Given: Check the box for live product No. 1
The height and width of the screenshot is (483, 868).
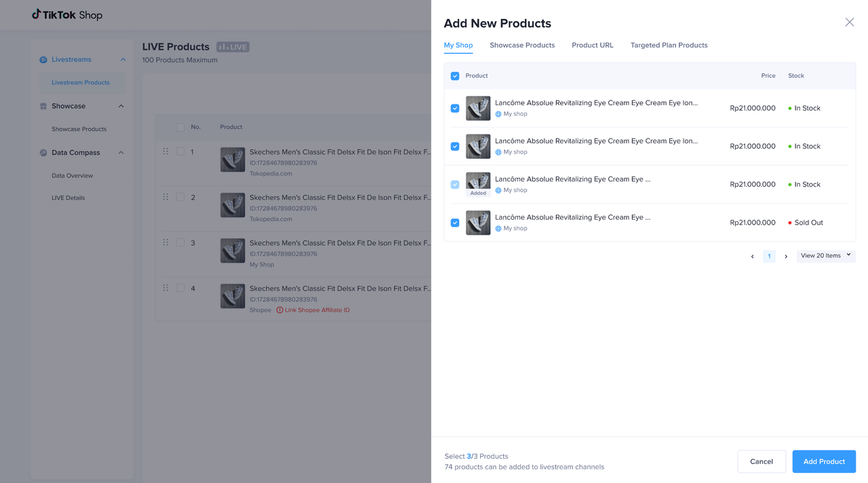Looking at the screenshot, I should coord(180,151).
